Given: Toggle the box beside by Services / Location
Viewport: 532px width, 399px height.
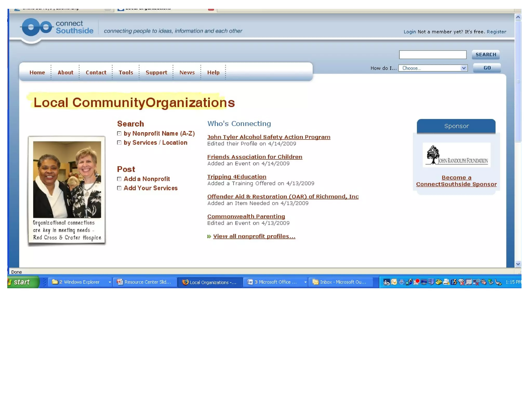Looking at the screenshot, I should point(119,143).
